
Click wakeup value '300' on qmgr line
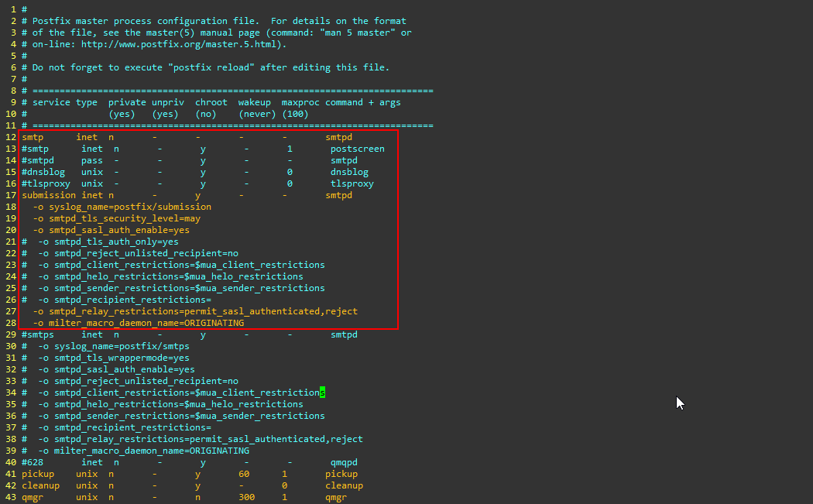pos(247,497)
